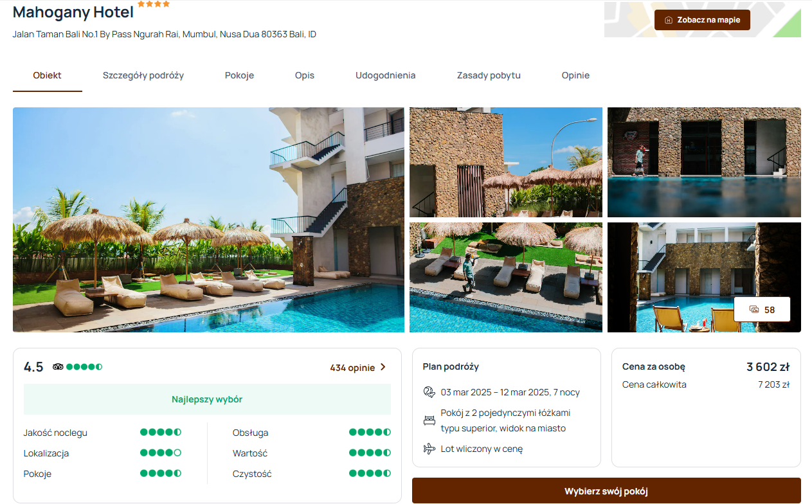The width and height of the screenshot is (812, 504).
Task: Open the Zasady pobytu tab
Action: [x=489, y=76]
